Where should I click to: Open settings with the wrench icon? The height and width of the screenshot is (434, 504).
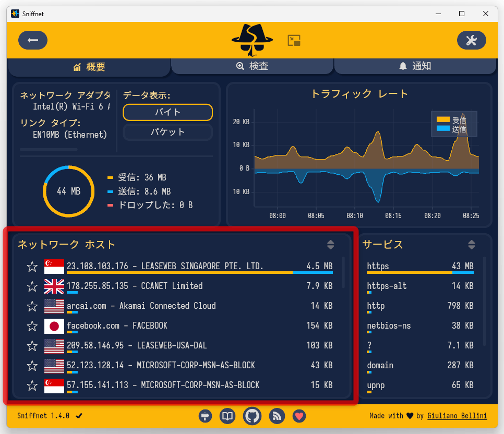(471, 40)
